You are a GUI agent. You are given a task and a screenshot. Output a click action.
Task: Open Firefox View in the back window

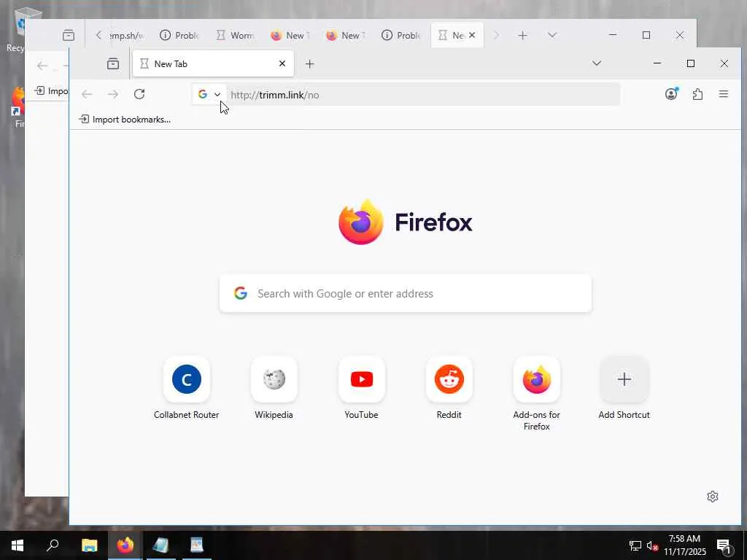[69, 35]
